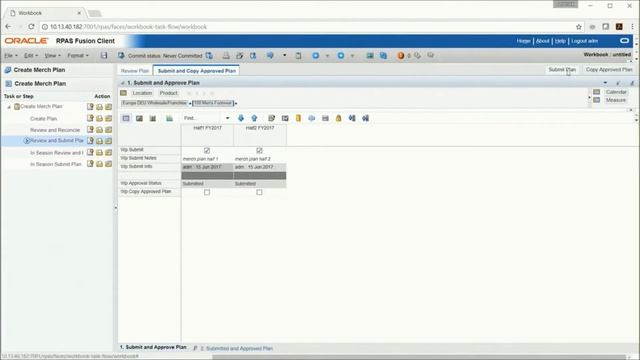This screenshot has width=640, height=360.
Task: Click the Print icon in main toolbar
Action: click(x=226, y=56)
